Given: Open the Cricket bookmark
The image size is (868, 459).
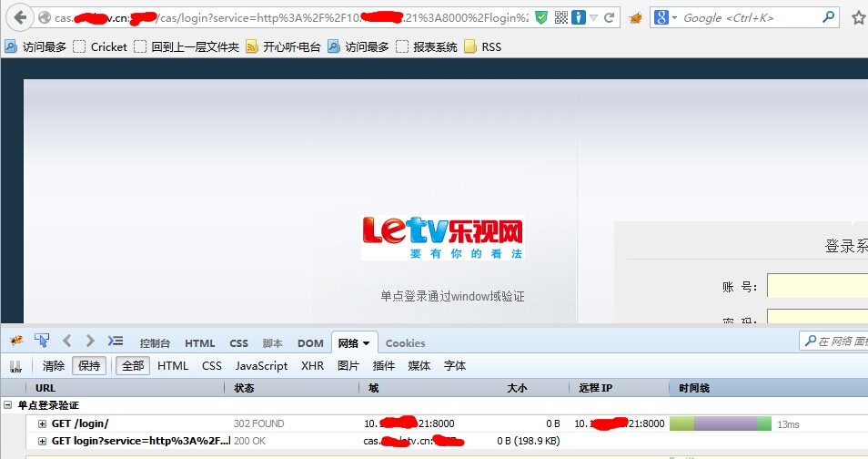Looking at the screenshot, I should (x=100, y=47).
